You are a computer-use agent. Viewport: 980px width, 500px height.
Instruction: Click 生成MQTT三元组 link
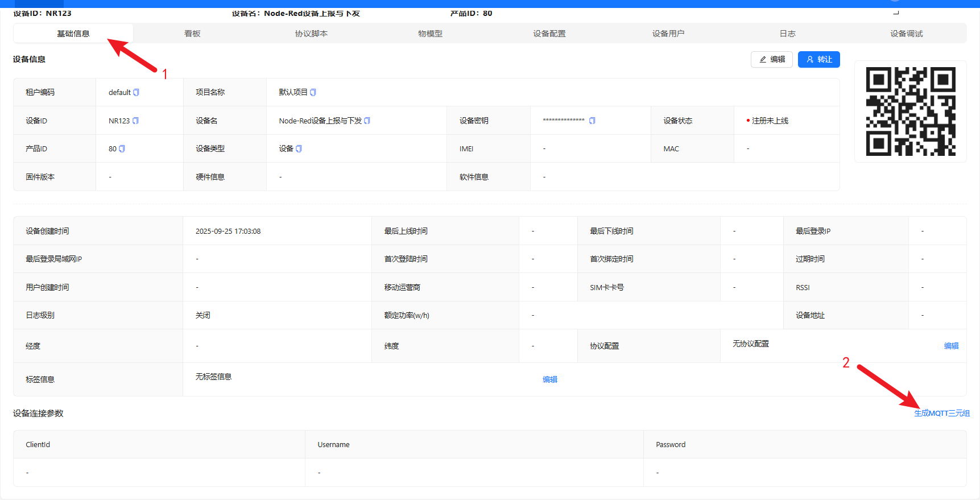coord(941,413)
